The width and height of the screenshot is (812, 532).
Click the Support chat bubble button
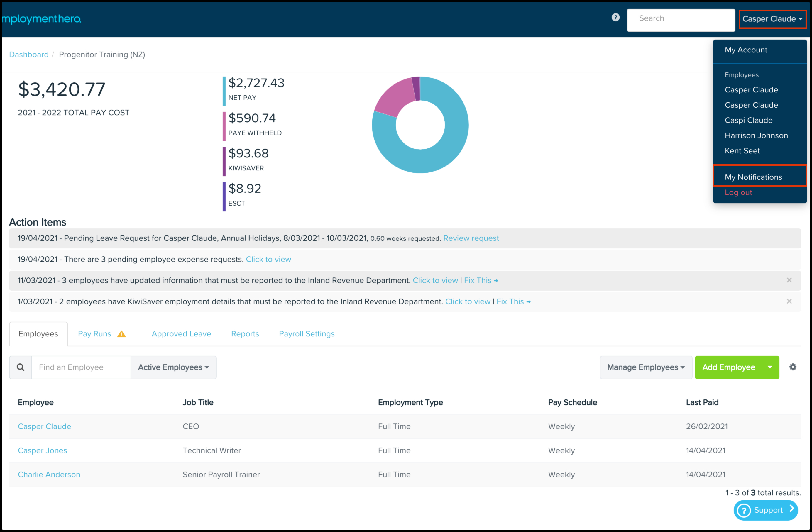click(765, 510)
